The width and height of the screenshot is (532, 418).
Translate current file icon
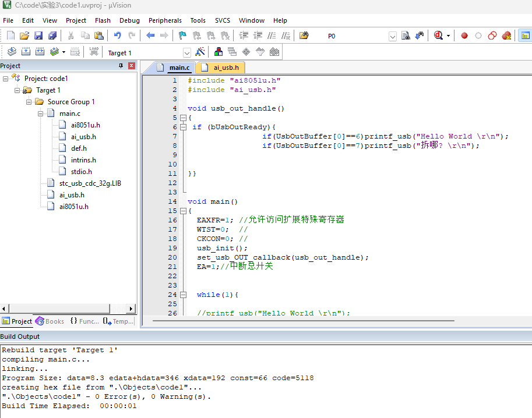[x=12, y=52]
